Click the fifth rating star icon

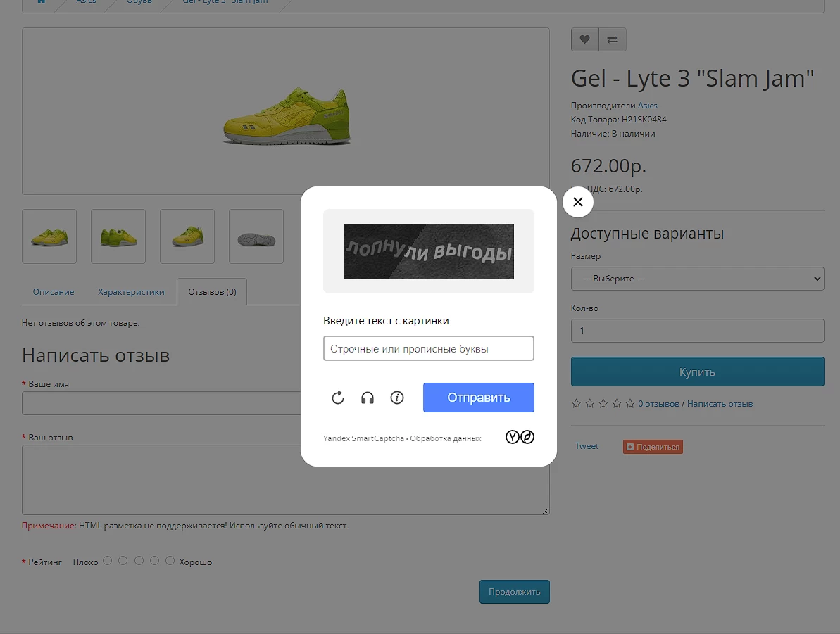[630, 403]
